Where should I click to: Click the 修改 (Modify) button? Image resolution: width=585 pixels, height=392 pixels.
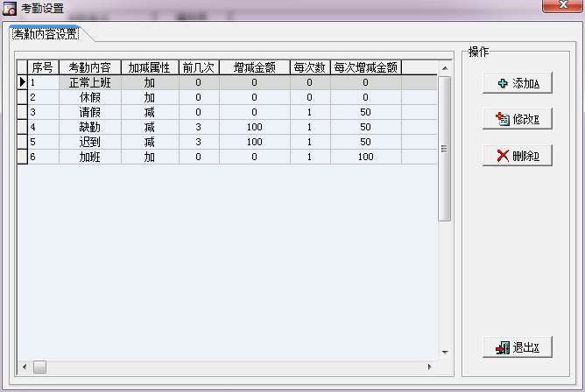(517, 119)
